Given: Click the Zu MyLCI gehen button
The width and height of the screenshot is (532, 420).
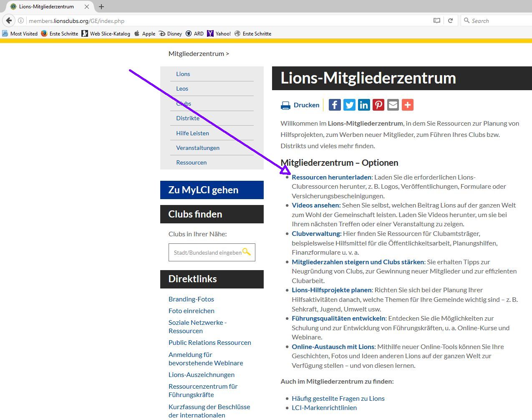Looking at the screenshot, I should coord(212,190).
